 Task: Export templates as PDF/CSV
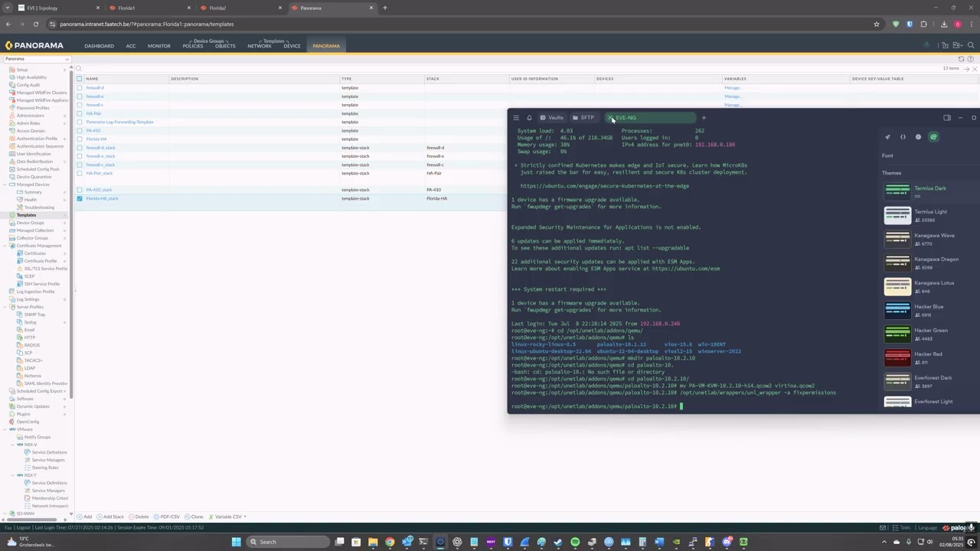[x=167, y=517]
